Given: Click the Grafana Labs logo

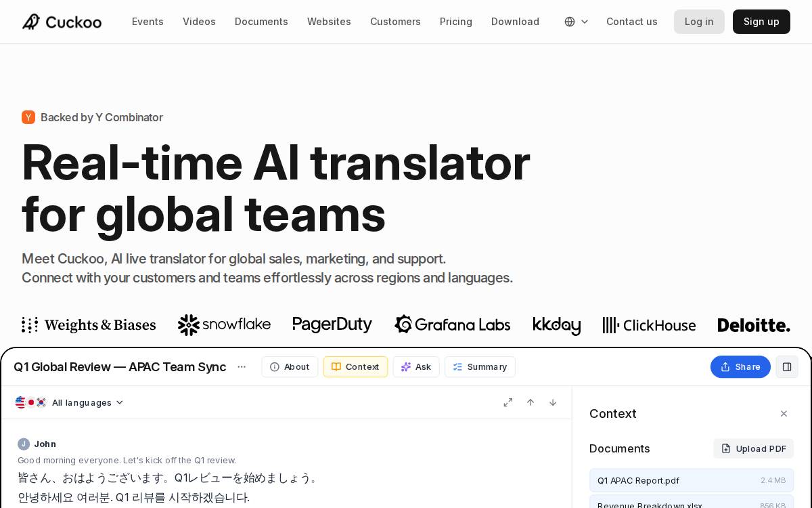Looking at the screenshot, I should tap(452, 325).
